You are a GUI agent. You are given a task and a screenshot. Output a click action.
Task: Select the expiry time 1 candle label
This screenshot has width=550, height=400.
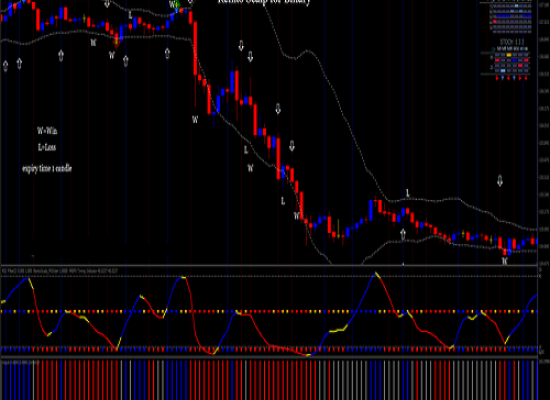tap(47, 168)
